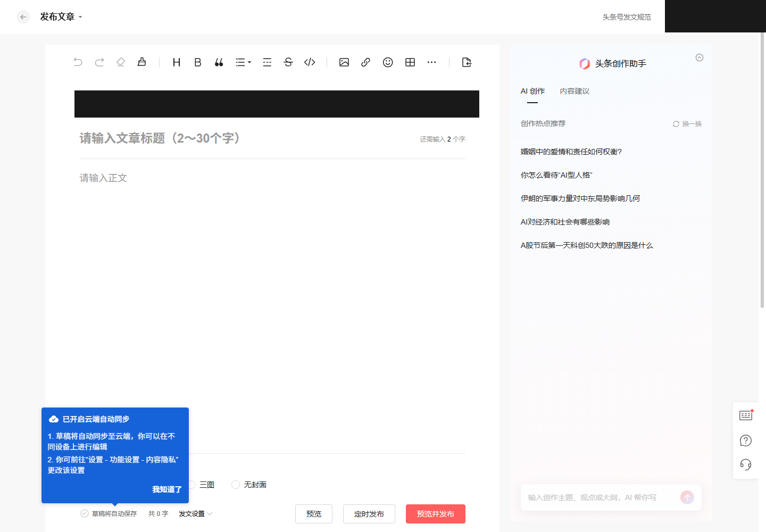766x532 pixels.
Task: Click the bulleted list icon
Action: point(240,62)
